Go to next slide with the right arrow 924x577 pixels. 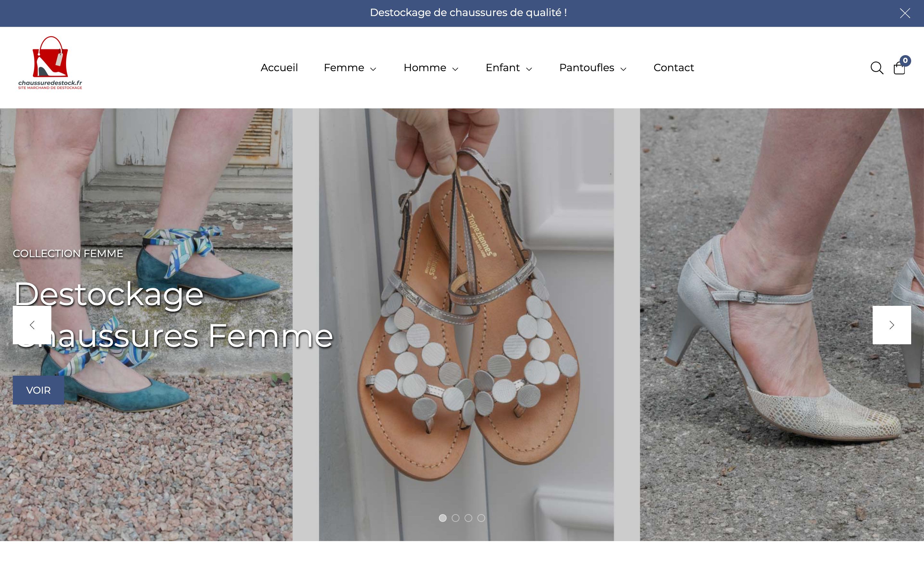[892, 325]
